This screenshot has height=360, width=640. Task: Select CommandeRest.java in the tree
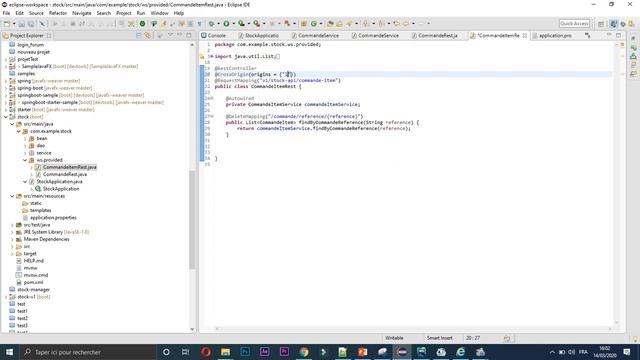coord(64,174)
